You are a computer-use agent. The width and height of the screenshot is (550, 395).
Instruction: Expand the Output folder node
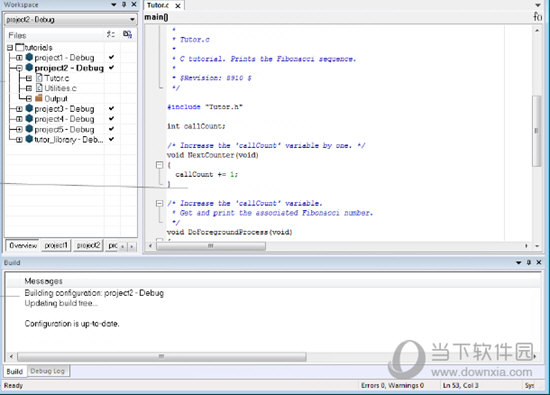(x=29, y=99)
